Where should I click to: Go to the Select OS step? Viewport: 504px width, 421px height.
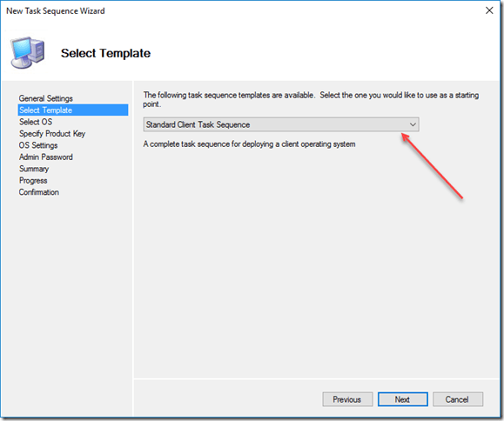pyautogui.click(x=36, y=122)
